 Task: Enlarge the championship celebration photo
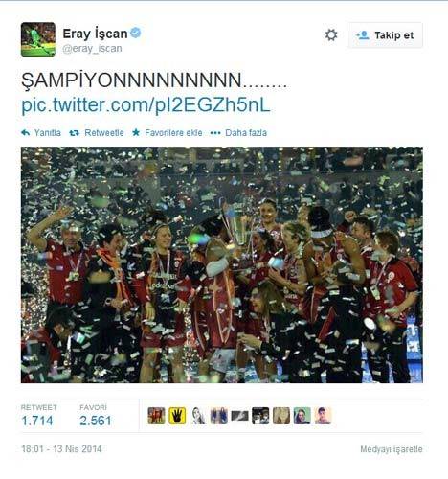click(x=222, y=264)
